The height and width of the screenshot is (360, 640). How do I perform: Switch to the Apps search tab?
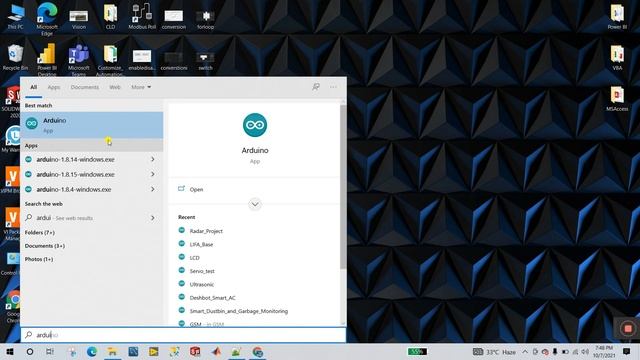[x=53, y=87]
